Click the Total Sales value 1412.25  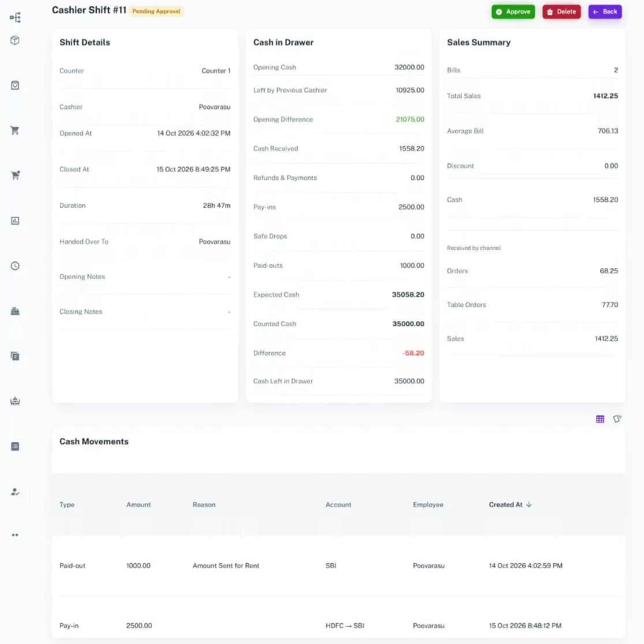605,96
